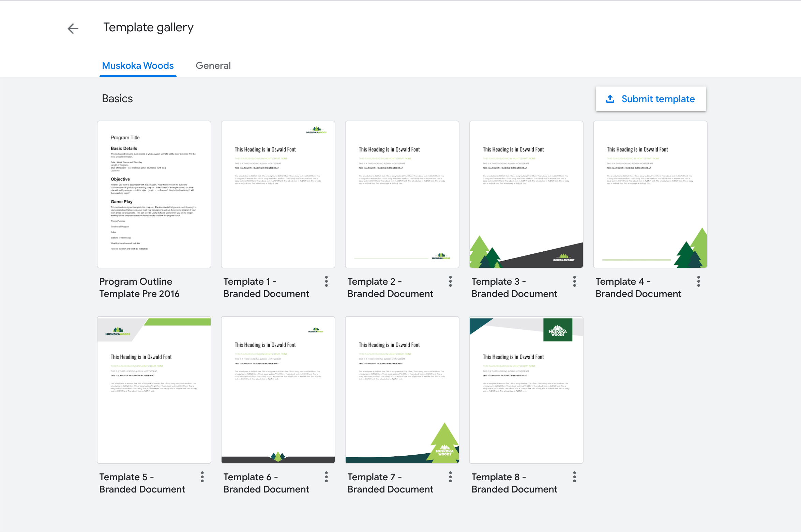Open the three-dot menu for Template 3

(574, 281)
